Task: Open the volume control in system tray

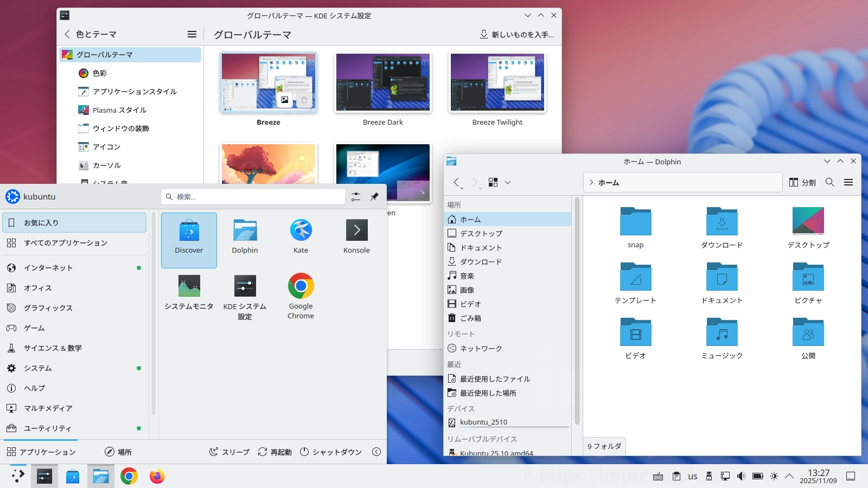Action: [742, 476]
